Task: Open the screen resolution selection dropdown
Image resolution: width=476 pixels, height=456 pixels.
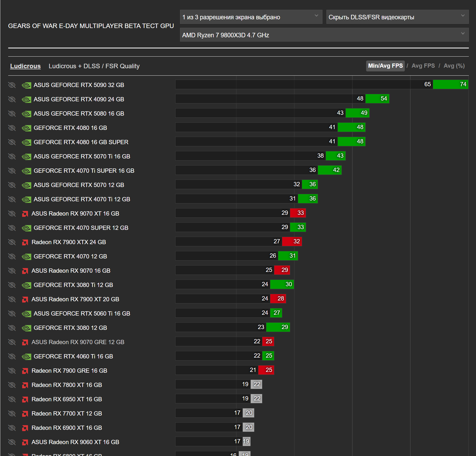Action: [251, 17]
